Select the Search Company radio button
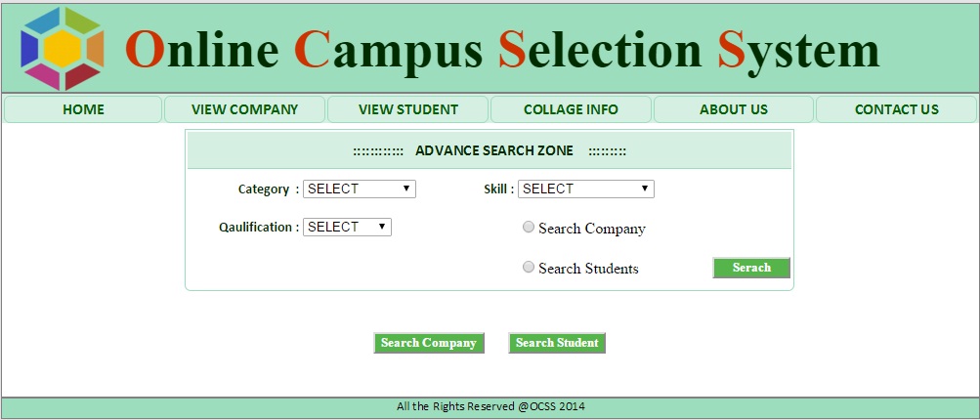980x420 pixels. point(529,227)
